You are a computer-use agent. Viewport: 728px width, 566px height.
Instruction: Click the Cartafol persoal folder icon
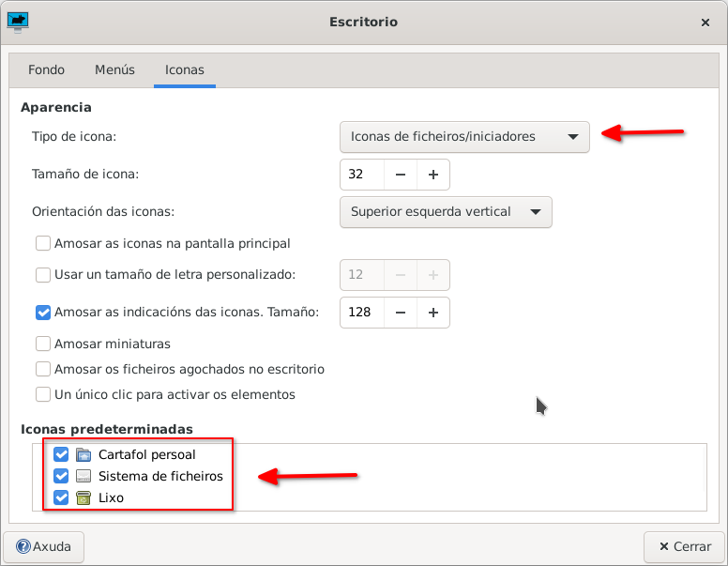[x=83, y=454]
